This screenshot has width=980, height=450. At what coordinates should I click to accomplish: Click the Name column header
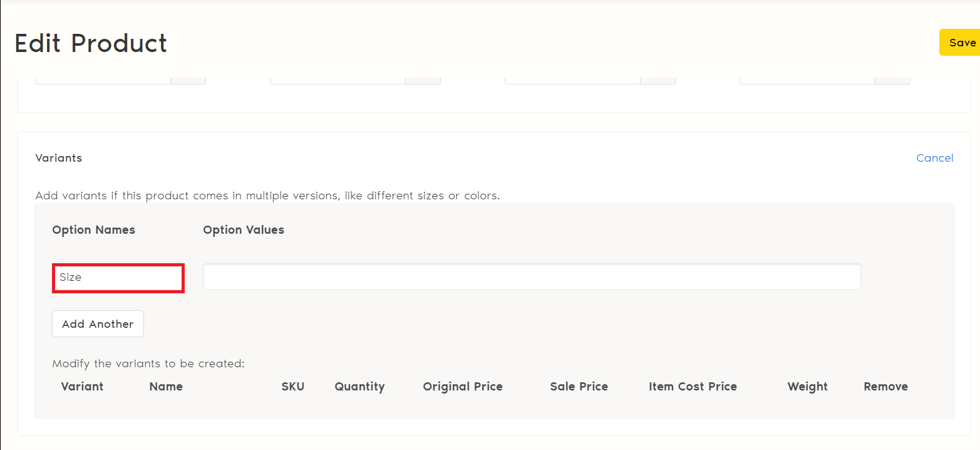pos(166,387)
